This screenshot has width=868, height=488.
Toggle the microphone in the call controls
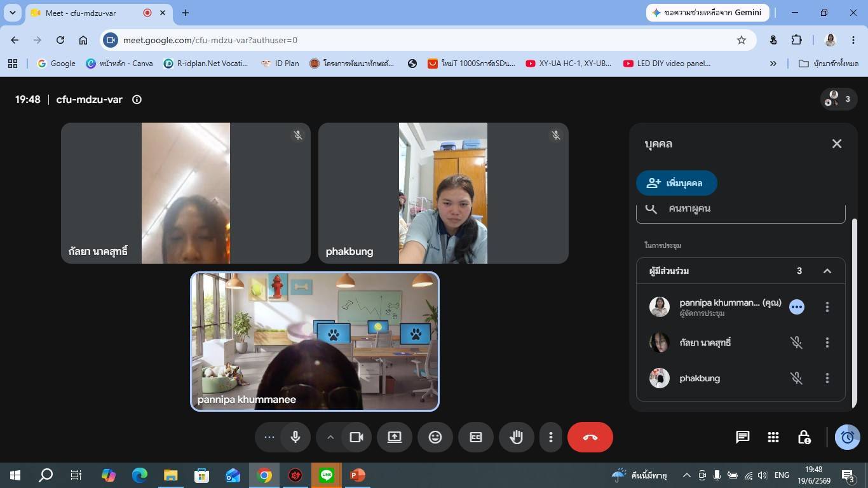(295, 437)
